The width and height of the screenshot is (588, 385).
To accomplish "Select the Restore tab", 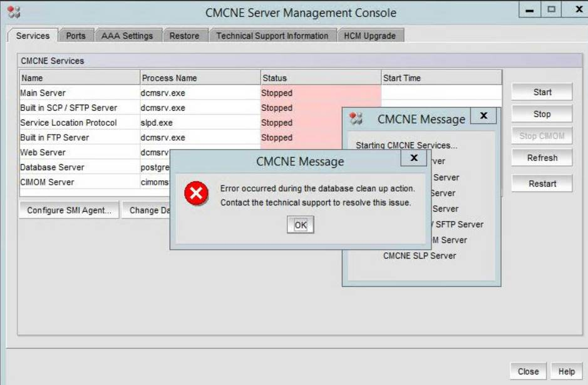I will (x=185, y=36).
